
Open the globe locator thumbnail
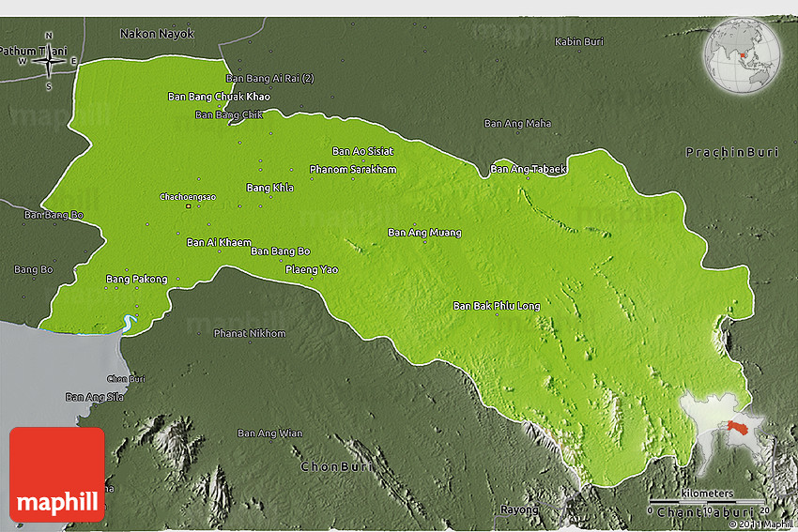point(743,55)
